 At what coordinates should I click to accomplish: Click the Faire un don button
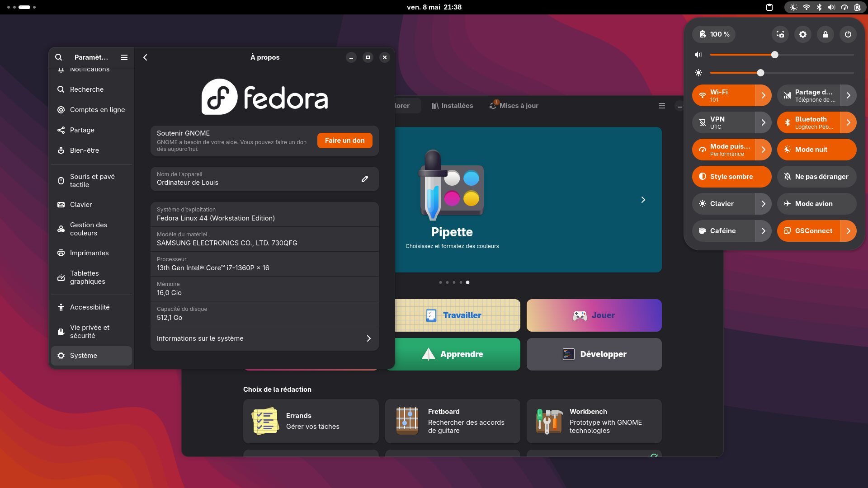[x=344, y=141]
